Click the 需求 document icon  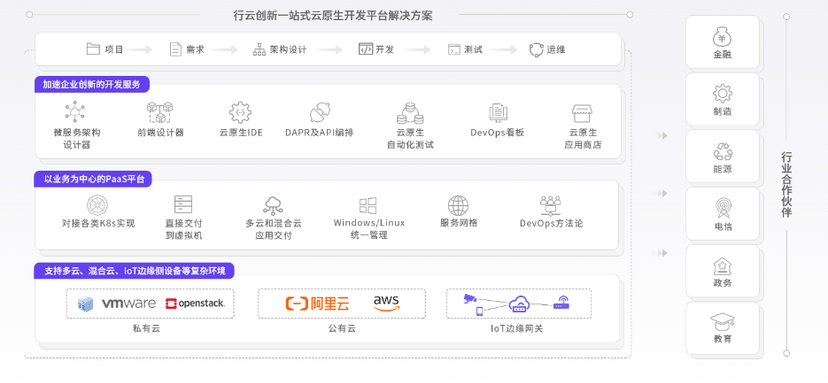coord(175,49)
